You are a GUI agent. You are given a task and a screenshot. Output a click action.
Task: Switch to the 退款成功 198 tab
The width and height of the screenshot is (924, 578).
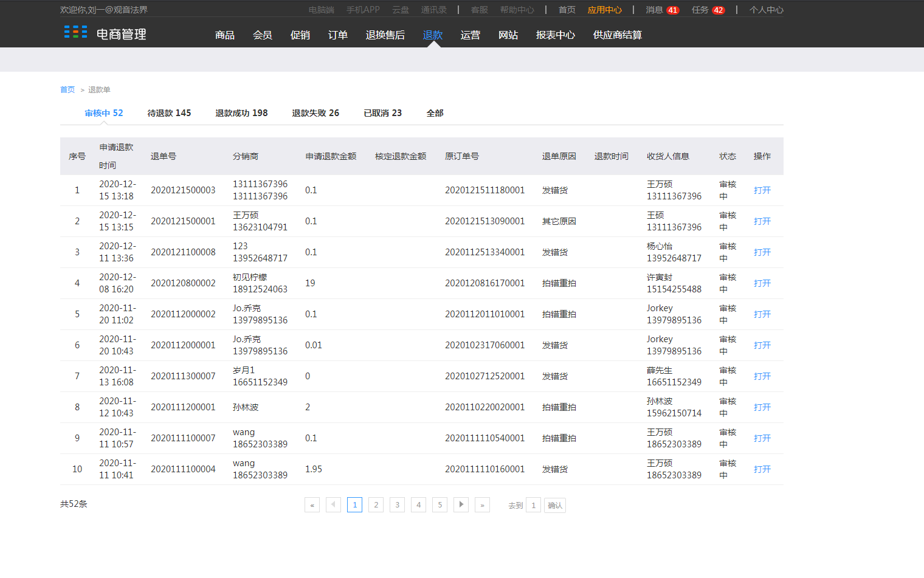tap(241, 113)
